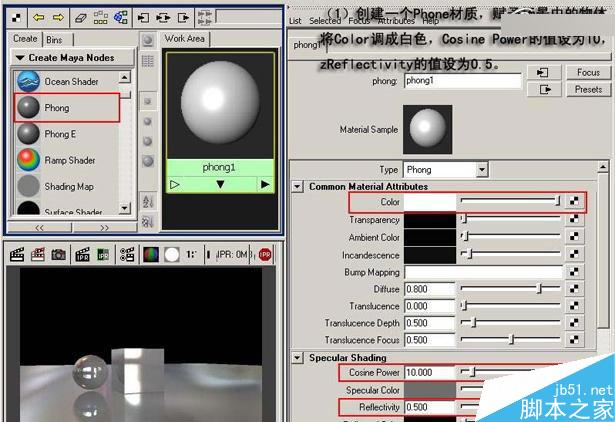
Task: Click the white Color swatch
Action: pos(430,202)
